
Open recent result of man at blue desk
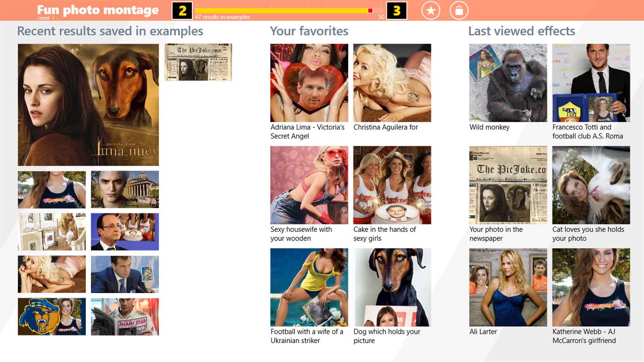tap(125, 274)
